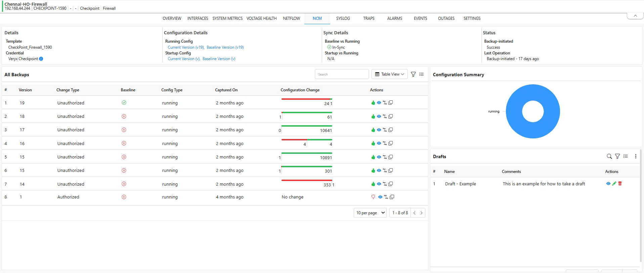Screen dimensions: 644x273
Task: Click the Search field in All Backups
Action: pyautogui.click(x=341, y=74)
